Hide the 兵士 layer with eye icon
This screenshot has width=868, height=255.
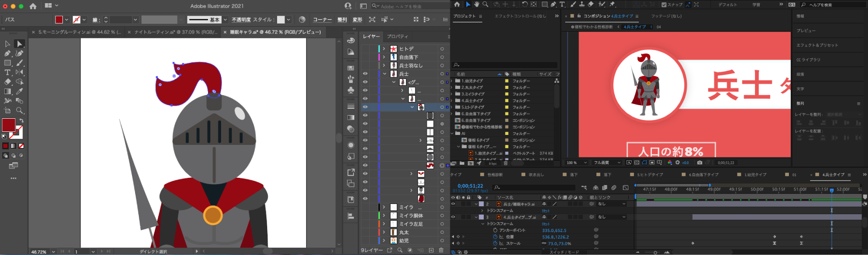pyautogui.click(x=365, y=74)
